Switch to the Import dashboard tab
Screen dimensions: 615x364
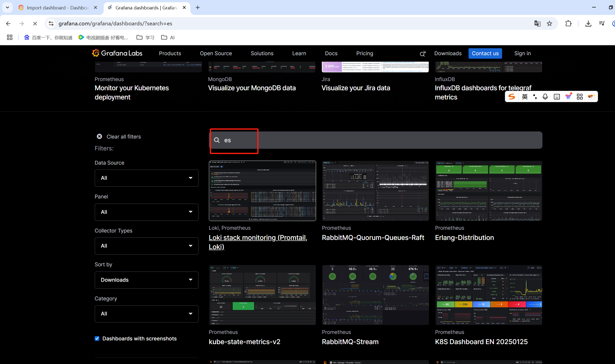(x=58, y=7)
